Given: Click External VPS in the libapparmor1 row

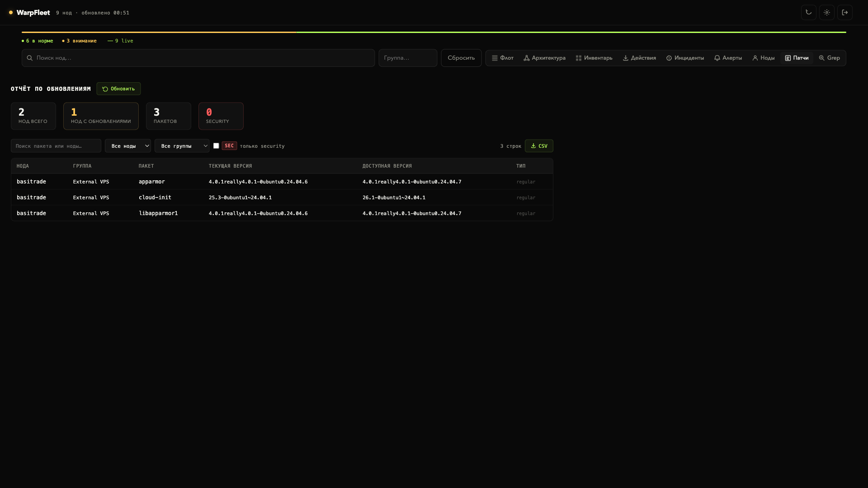Looking at the screenshot, I should (91, 213).
